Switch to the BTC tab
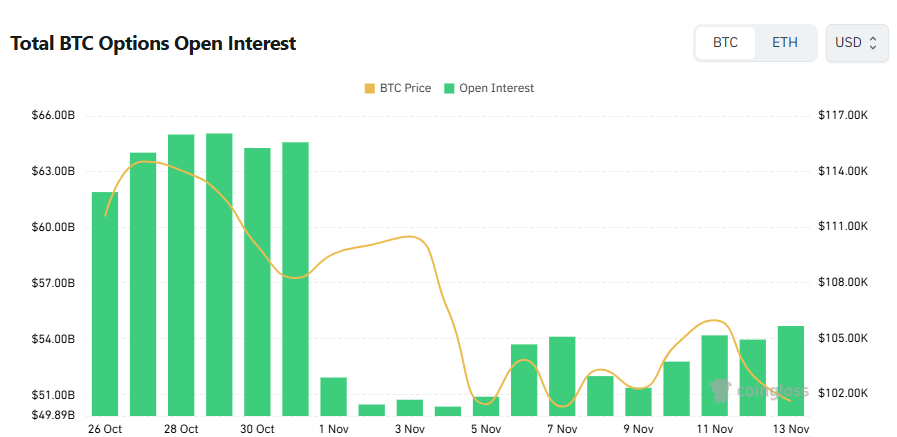The image size is (897, 437). coord(725,43)
